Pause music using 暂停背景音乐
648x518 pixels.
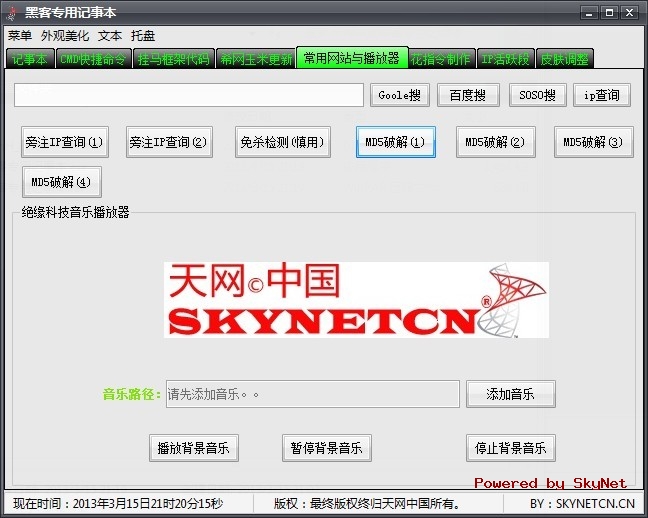[x=326, y=448]
